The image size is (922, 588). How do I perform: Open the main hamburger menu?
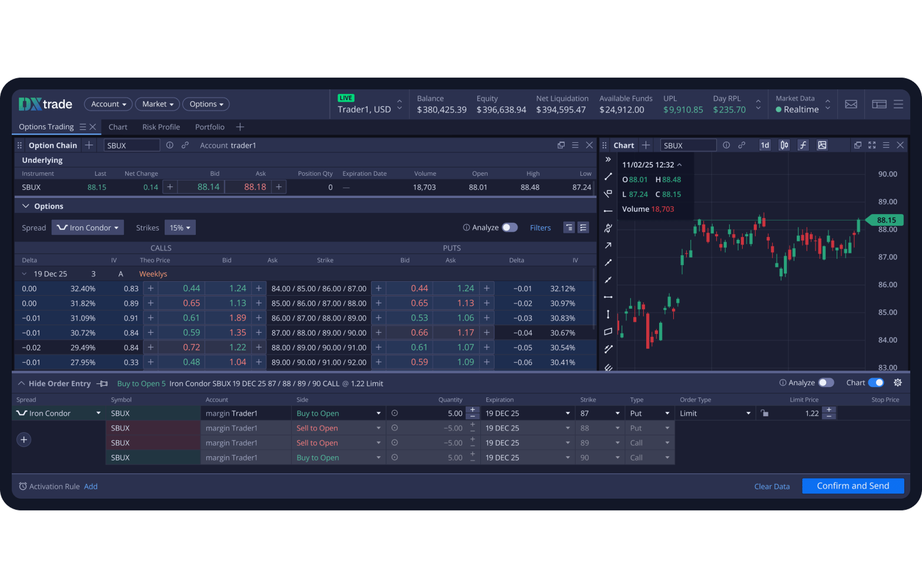click(898, 104)
